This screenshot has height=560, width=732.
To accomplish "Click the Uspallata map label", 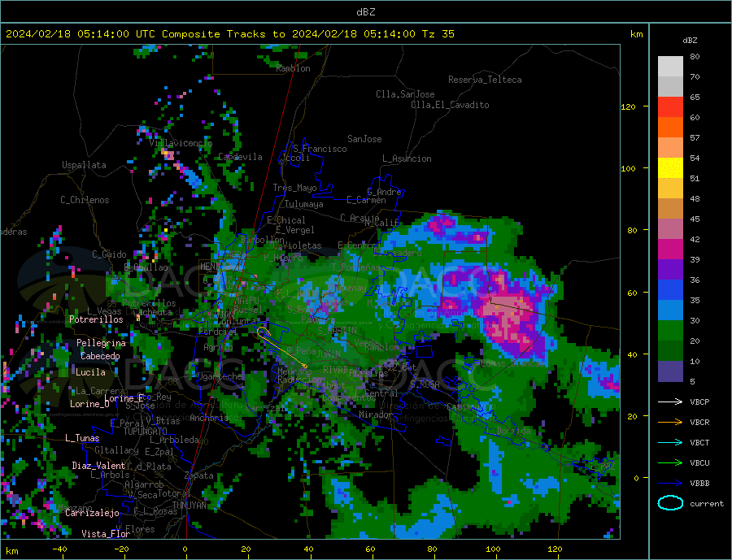I will [x=84, y=165].
